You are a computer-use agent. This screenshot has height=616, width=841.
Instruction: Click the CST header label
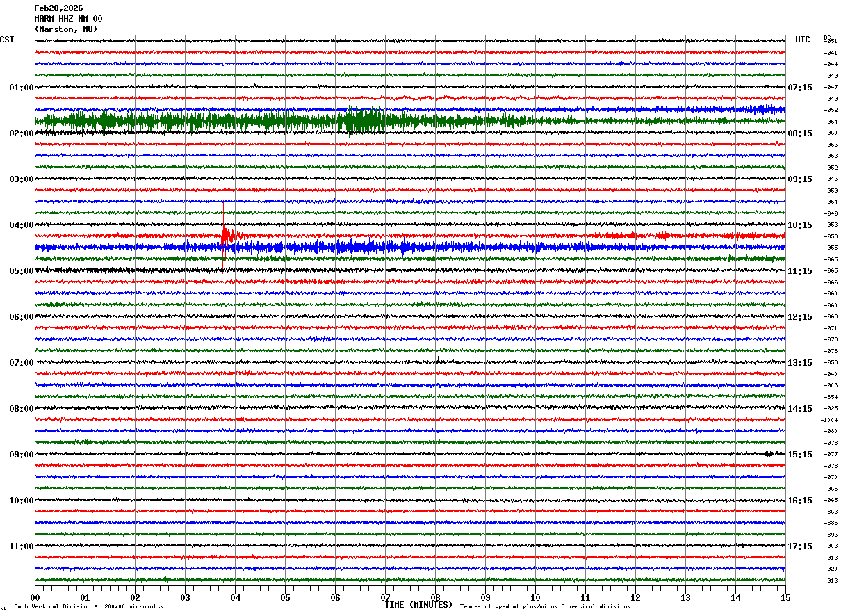tap(7, 40)
